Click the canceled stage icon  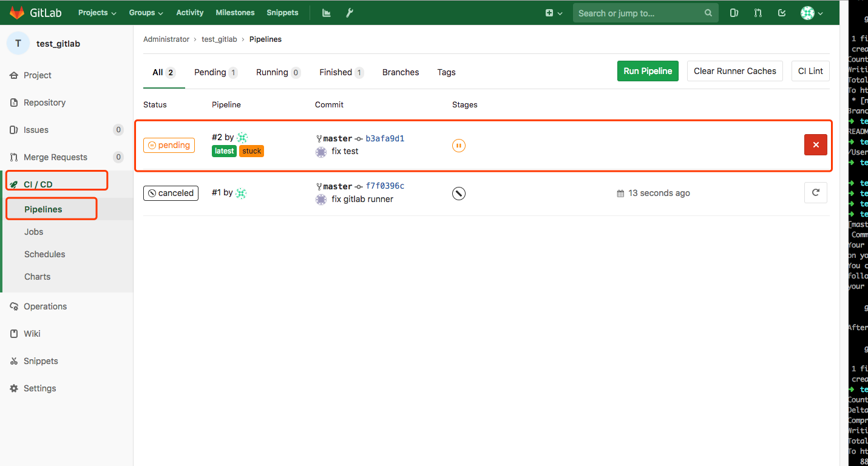[459, 193]
